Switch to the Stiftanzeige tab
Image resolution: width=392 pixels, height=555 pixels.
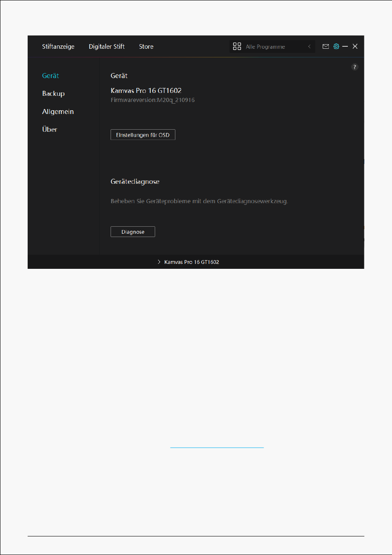(58, 47)
